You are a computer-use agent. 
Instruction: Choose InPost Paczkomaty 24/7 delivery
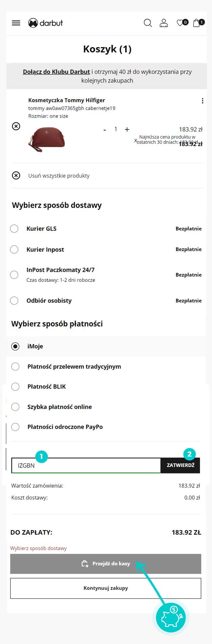(14, 275)
